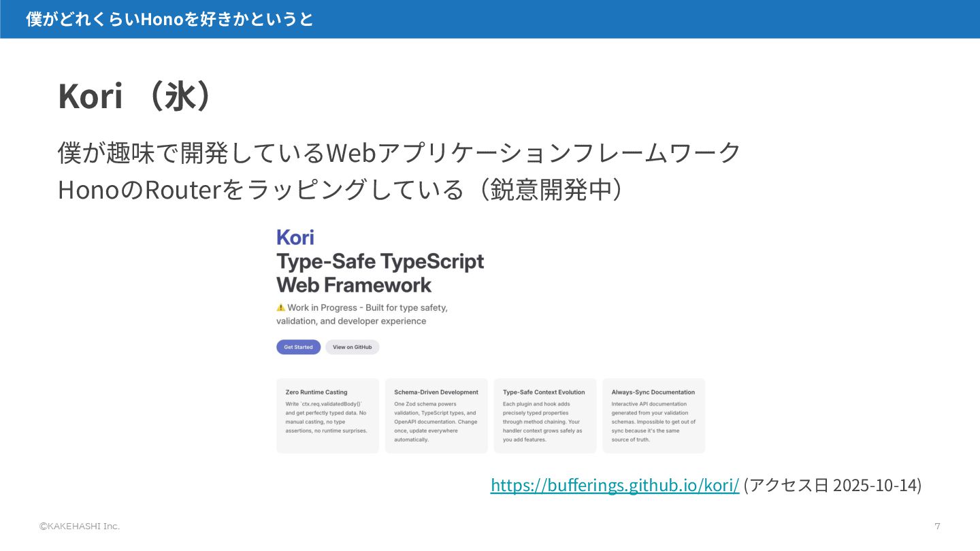
Task: Click the Work in Progress description text
Action: [362, 314]
